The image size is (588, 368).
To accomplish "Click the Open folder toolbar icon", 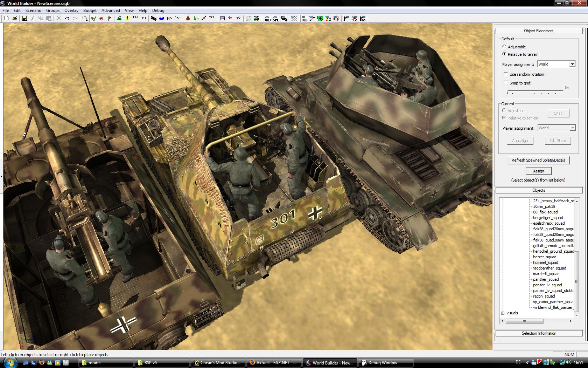I will pyautogui.click(x=14, y=18).
